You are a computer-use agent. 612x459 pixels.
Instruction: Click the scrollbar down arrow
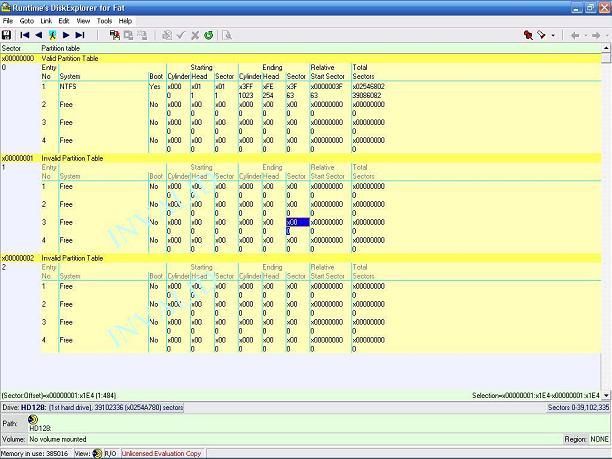(606, 395)
